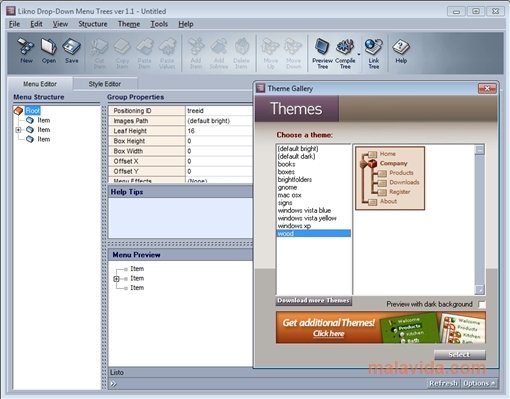The image size is (510, 399).
Task: Click the first Item in Menu Preview
Action: [137, 269]
